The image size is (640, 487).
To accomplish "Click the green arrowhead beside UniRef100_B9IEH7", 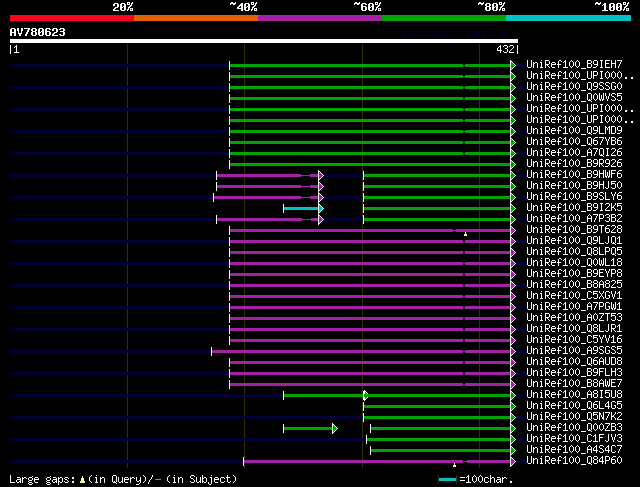I will 513,65.
